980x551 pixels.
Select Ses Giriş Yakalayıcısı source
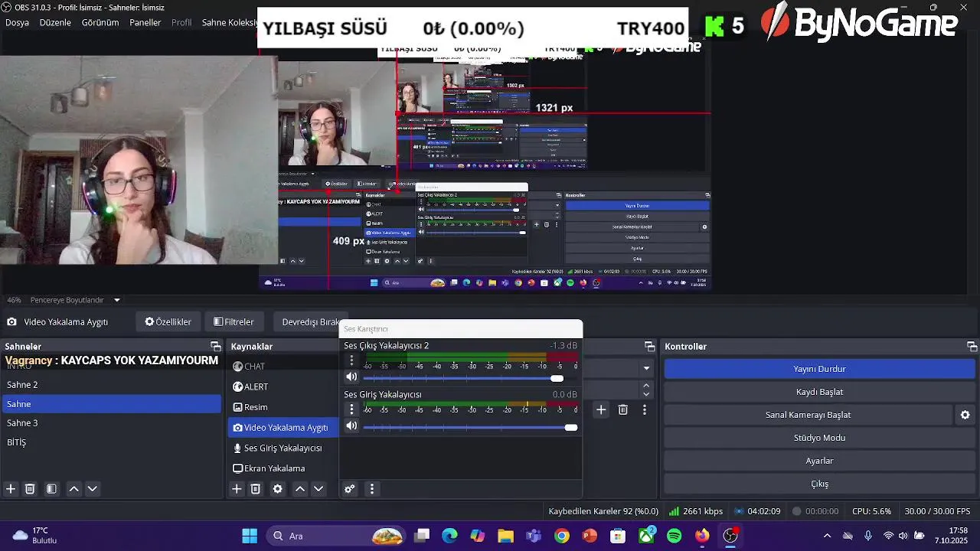pos(283,448)
